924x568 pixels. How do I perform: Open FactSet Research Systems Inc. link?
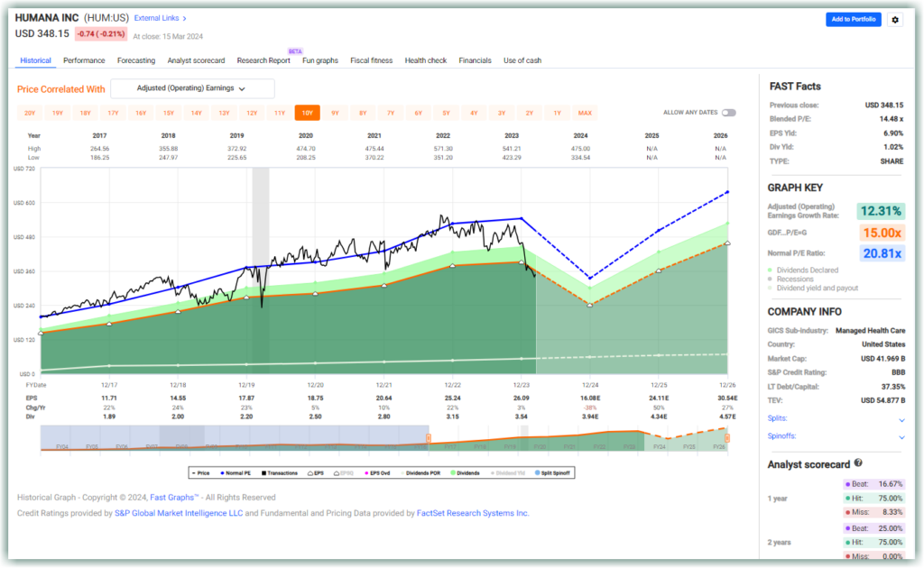click(473, 513)
